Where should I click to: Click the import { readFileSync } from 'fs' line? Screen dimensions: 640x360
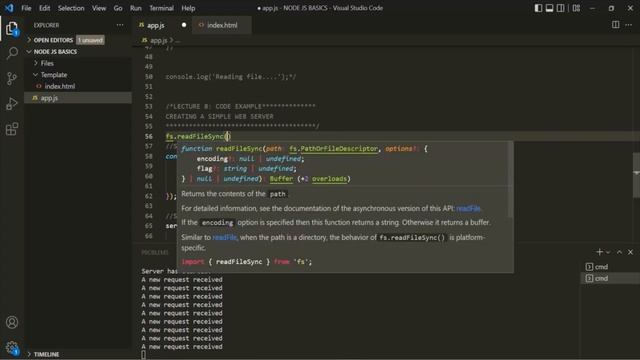[x=247, y=262]
